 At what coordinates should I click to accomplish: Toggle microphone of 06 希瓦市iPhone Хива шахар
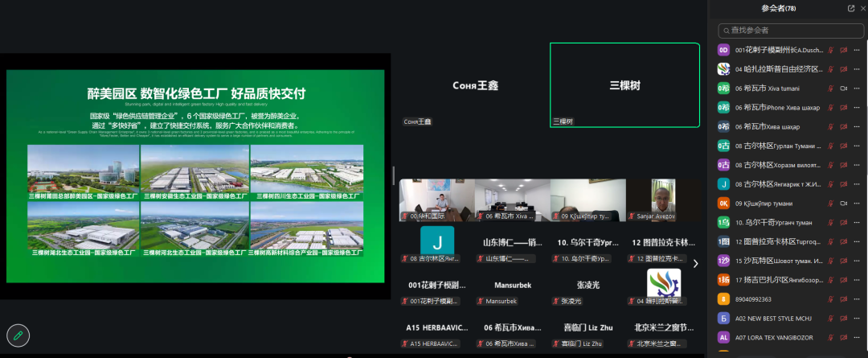point(829,108)
